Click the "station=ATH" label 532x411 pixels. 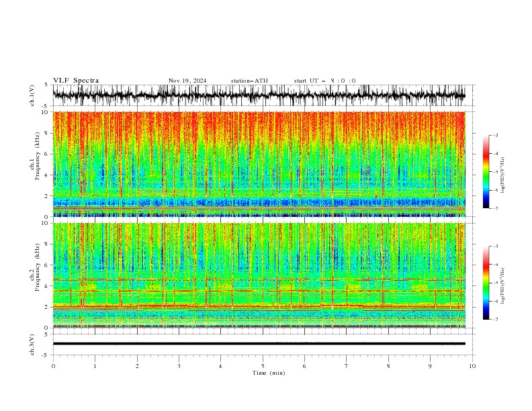[249, 81]
